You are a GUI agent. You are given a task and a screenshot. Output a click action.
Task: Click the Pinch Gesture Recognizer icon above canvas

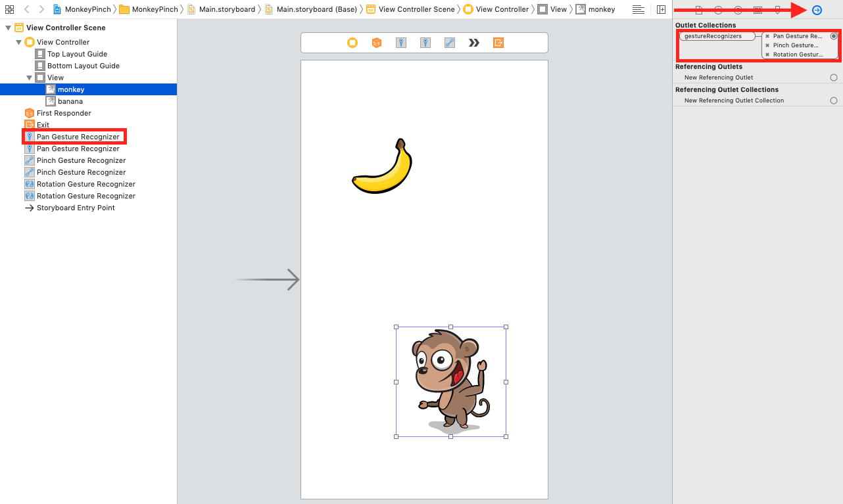pyautogui.click(x=450, y=42)
